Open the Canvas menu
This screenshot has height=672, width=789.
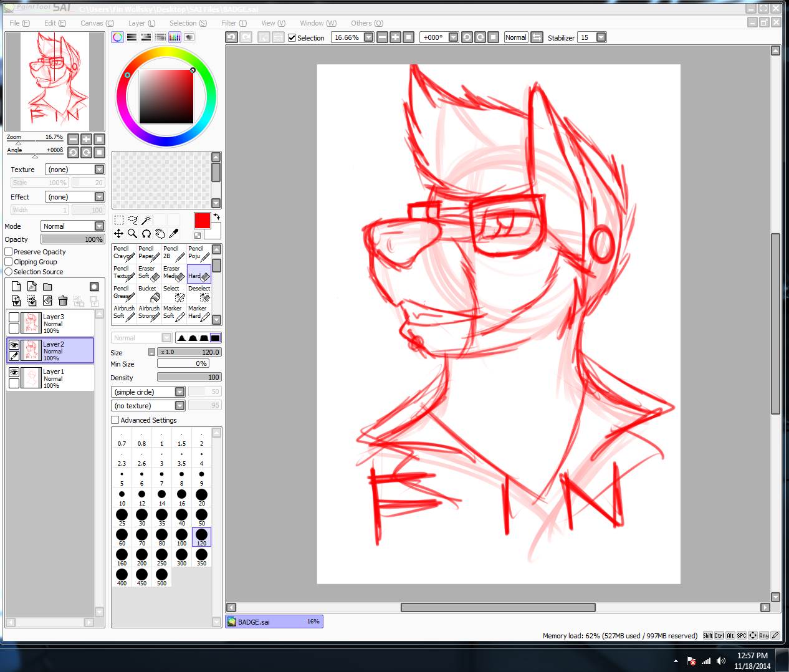click(x=97, y=23)
